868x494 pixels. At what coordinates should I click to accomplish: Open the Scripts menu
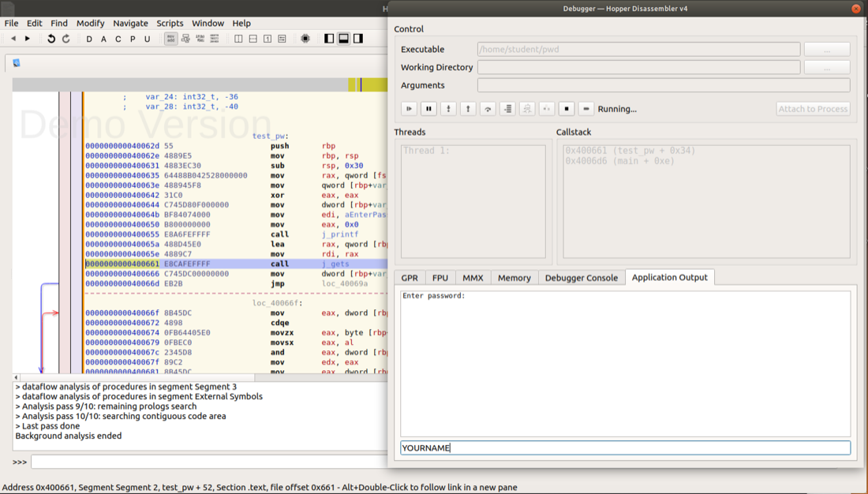click(x=170, y=23)
